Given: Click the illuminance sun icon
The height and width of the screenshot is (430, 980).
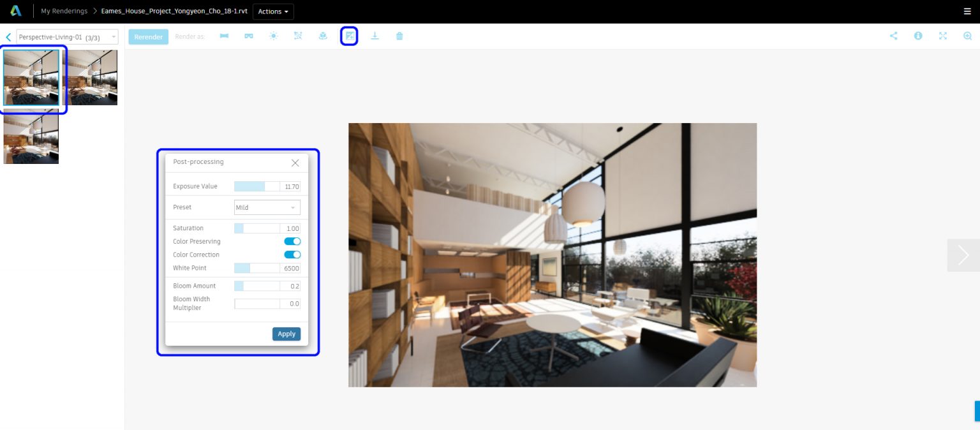Looking at the screenshot, I should (x=273, y=36).
